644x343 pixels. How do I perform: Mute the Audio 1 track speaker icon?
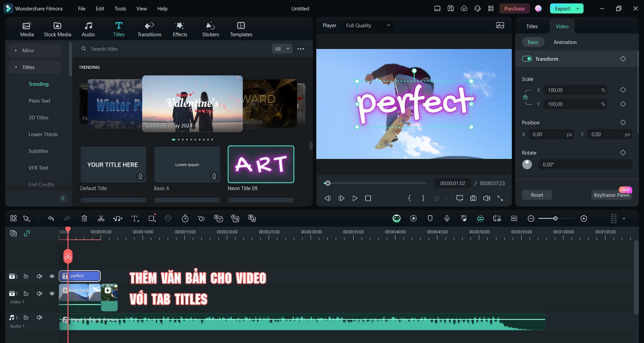[x=39, y=317]
